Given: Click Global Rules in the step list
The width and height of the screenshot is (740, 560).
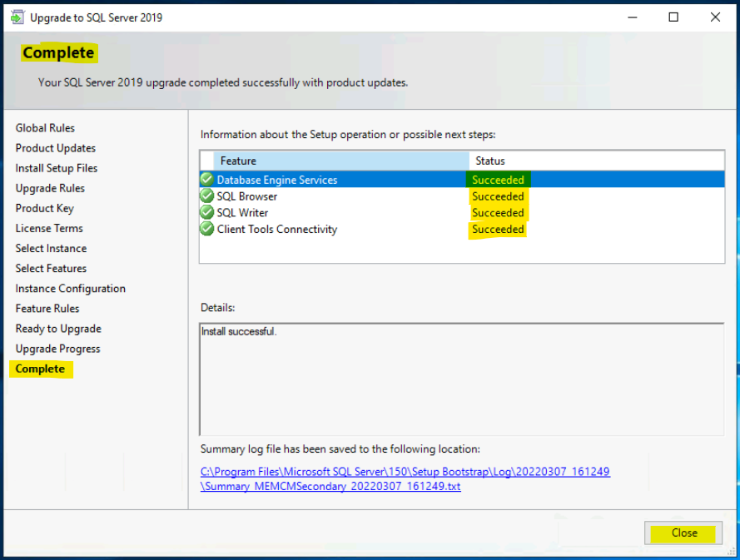Looking at the screenshot, I should 45,128.
